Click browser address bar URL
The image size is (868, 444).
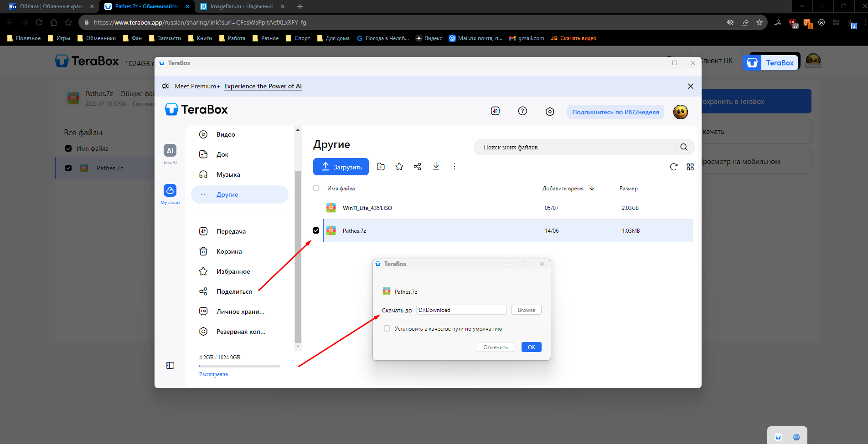point(200,22)
